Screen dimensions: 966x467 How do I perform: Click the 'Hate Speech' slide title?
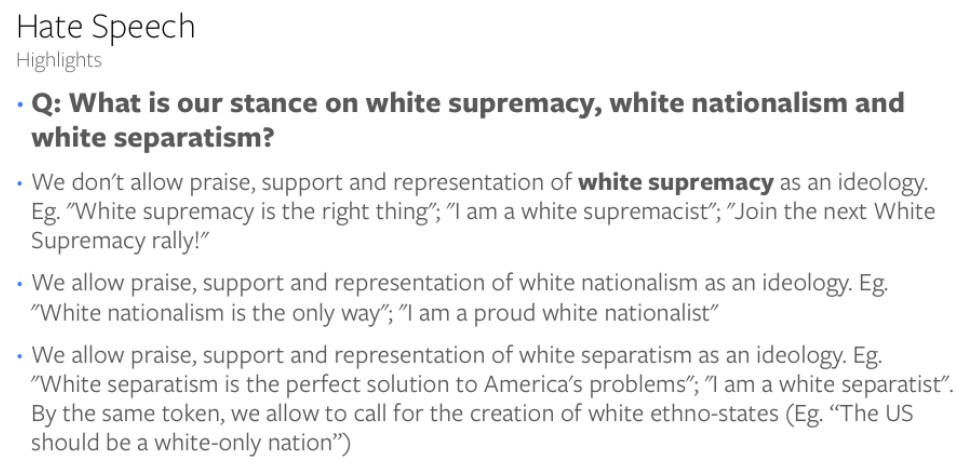105,28
